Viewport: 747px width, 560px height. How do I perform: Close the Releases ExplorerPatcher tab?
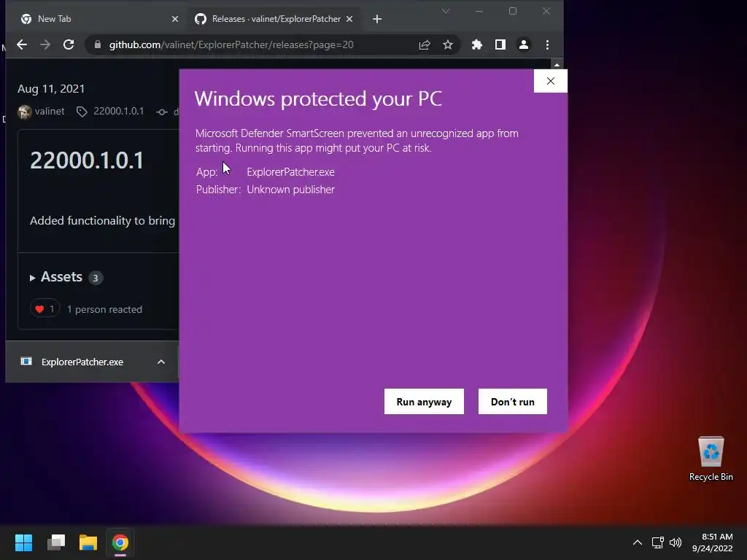click(349, 19)
